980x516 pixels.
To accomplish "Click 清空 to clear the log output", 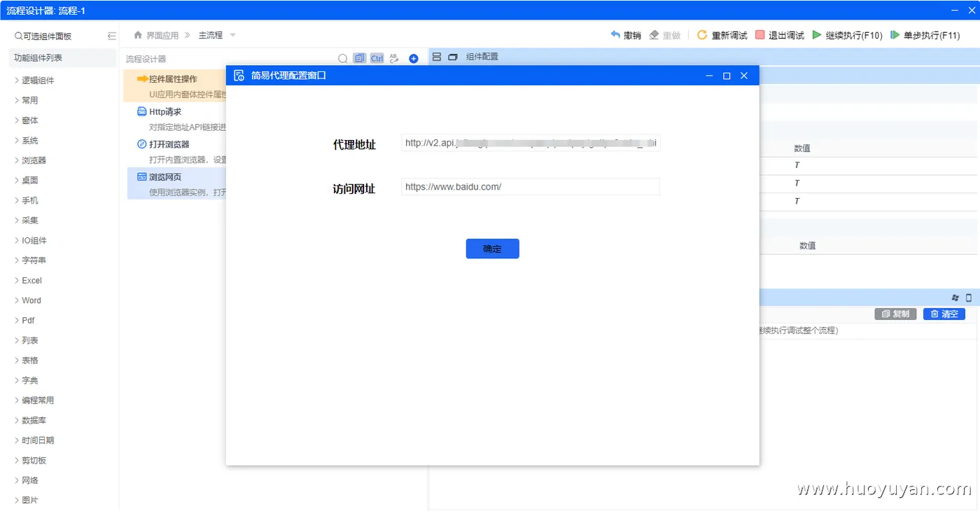I will [944, 314].
